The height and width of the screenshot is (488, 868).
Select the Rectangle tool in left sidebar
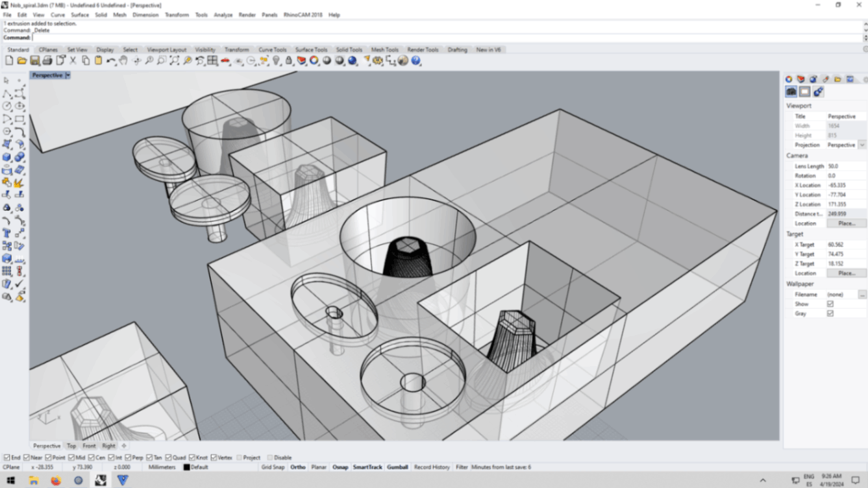point(19,119)
